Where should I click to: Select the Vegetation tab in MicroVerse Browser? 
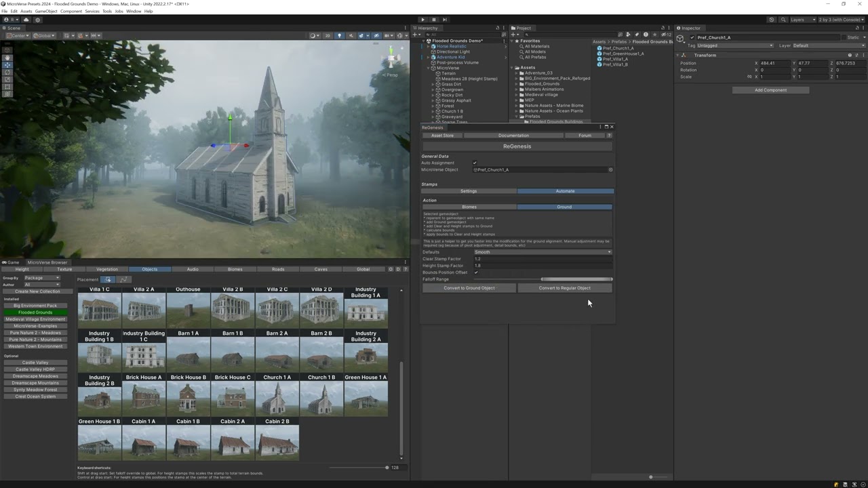click(x=107, y=269)
